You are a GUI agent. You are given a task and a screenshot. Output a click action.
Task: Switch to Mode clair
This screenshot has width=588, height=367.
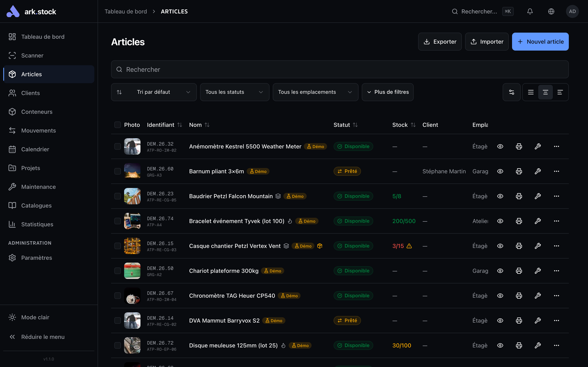pos(35,317)
